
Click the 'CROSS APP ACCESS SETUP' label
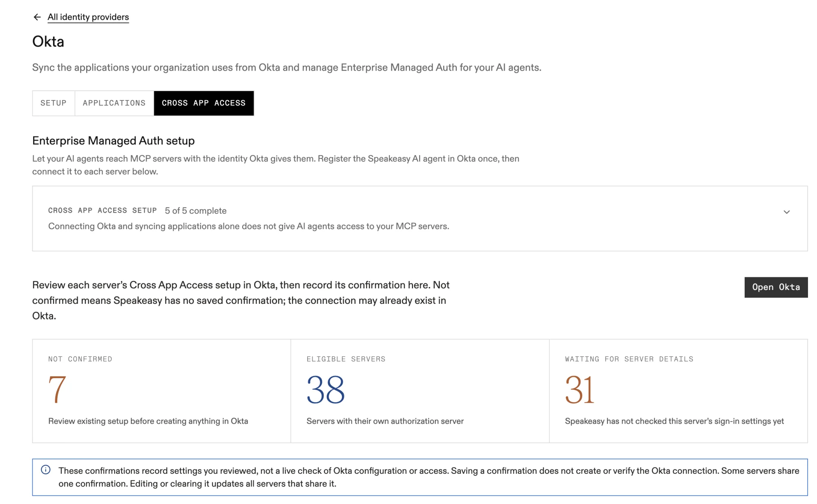pos(103,210)
